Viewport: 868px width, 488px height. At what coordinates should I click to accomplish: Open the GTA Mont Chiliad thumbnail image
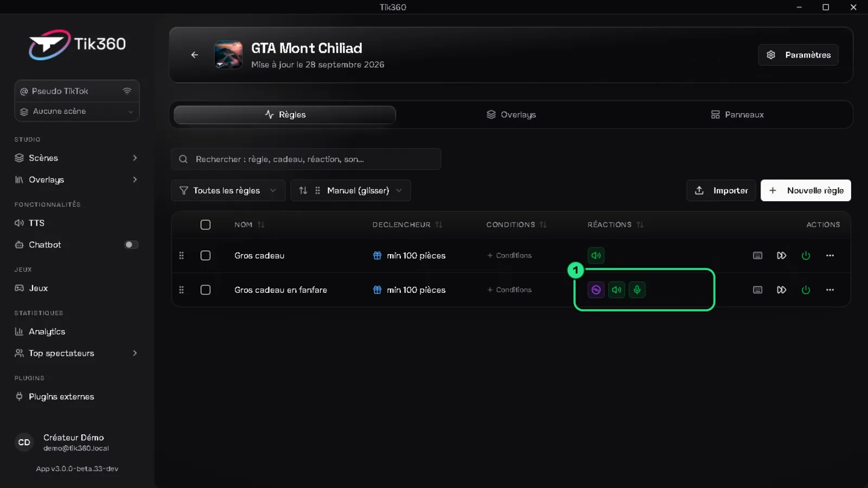click(x=228, y=55)
